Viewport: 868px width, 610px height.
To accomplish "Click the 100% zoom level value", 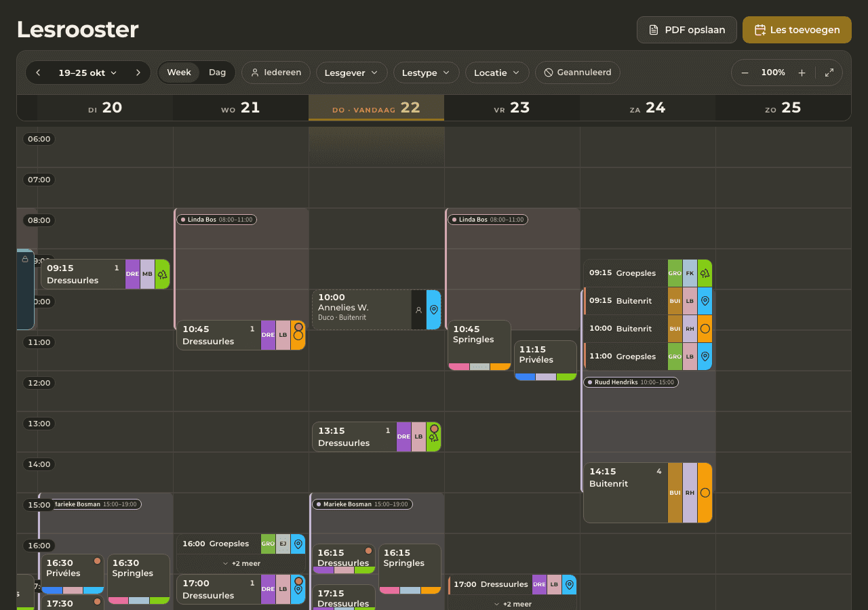I will coord(773,73).
